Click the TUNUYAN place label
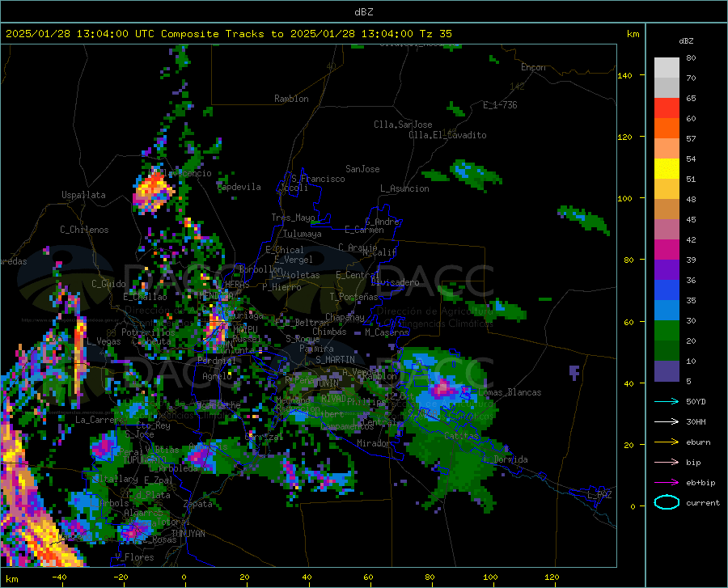This screenshot has width=728, height=588. (x=188, y=534)
